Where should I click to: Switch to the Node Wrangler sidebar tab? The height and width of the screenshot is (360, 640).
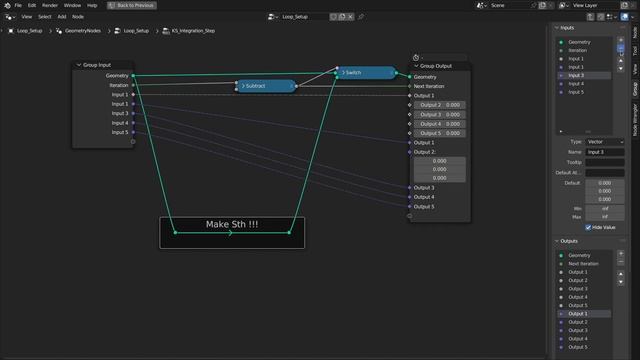[635, 120]
